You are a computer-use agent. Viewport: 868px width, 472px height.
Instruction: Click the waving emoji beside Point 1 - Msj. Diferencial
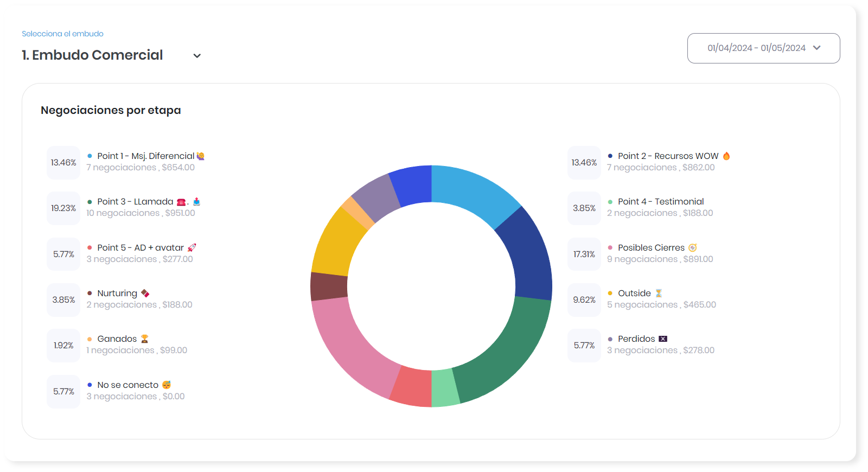point(201,156)
